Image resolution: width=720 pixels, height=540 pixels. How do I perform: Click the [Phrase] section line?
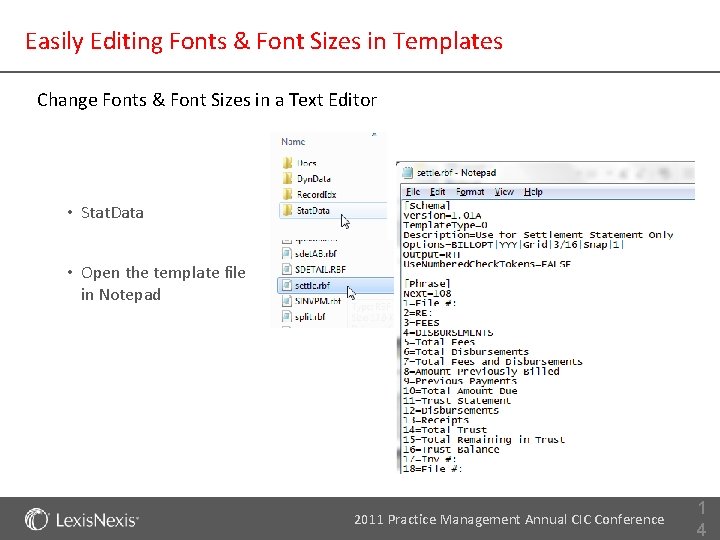427,283
